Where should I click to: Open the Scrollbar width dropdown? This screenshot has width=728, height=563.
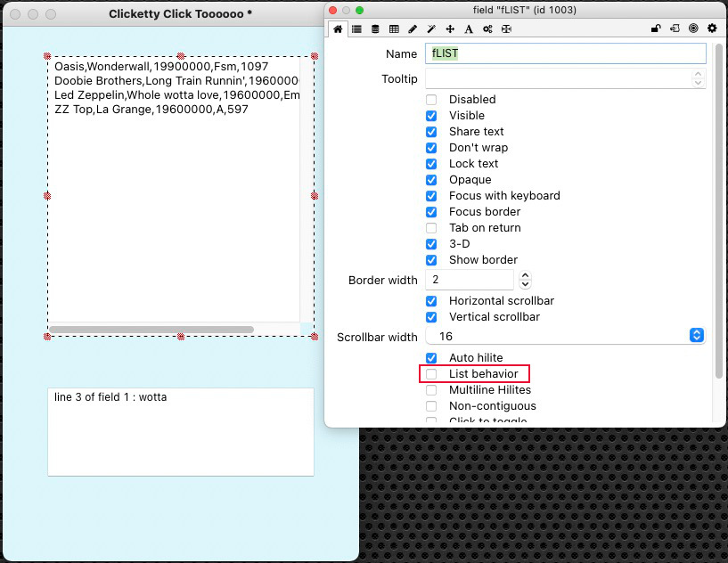coord(697,336)
